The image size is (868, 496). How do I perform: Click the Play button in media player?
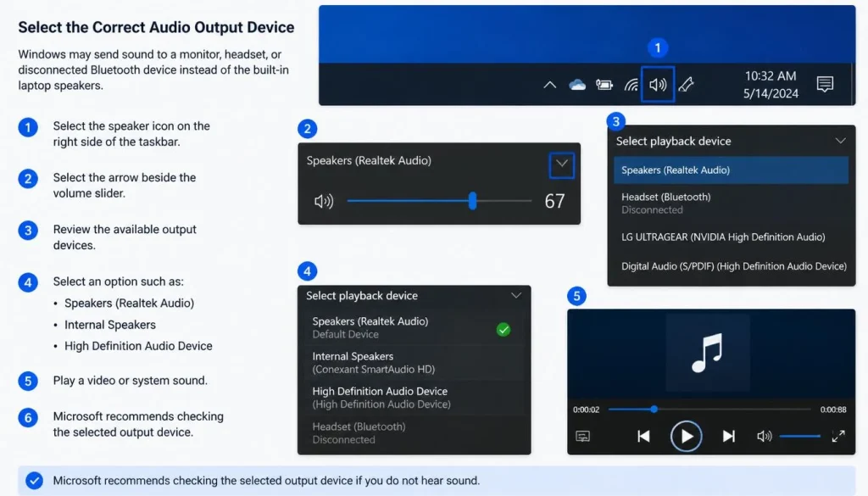click(x=686, y=436)
